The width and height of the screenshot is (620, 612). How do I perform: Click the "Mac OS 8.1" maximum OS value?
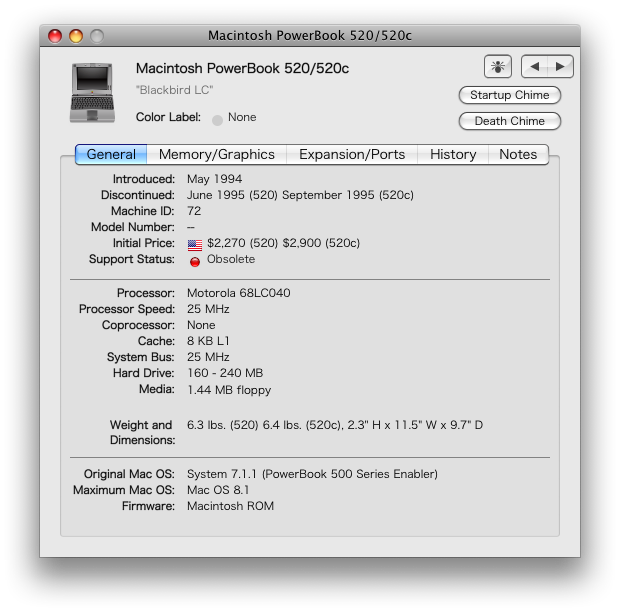tap(218, 490)
